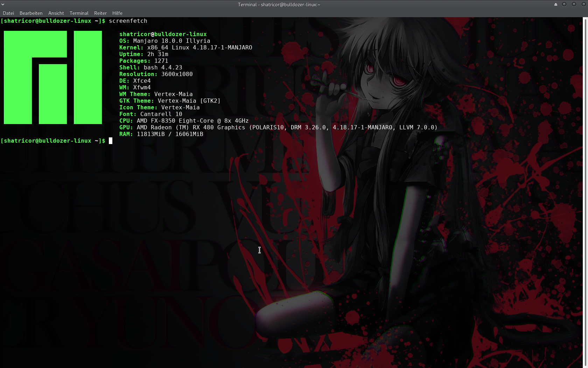Click 'DE: Xfce4' line
The image size is (588, 368).
click(135, 81)
